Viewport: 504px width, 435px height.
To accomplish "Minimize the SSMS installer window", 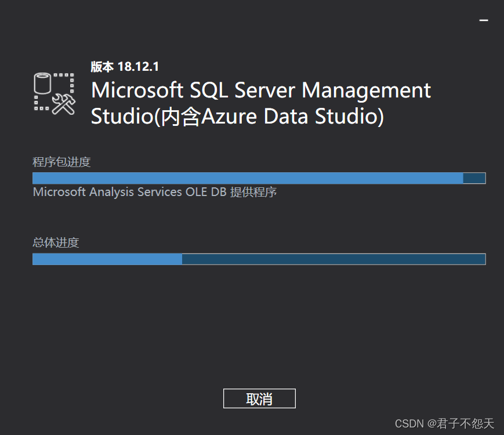I will (x=484, y=20).
